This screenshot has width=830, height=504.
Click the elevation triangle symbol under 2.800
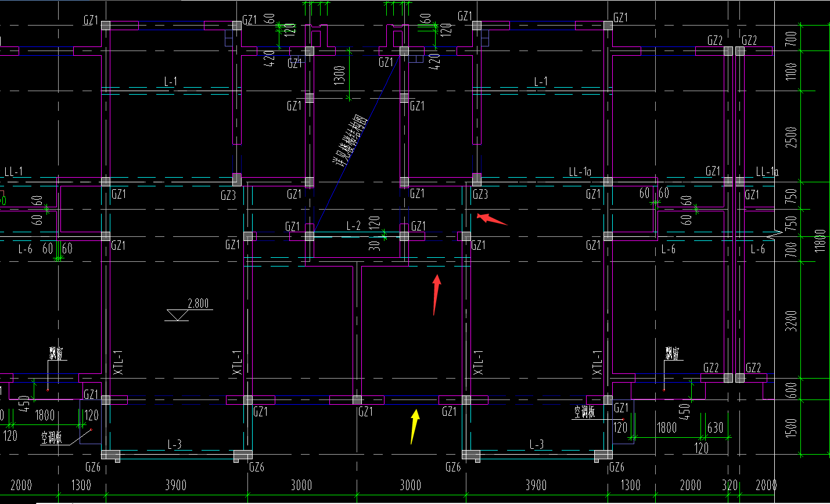(177, 315)
